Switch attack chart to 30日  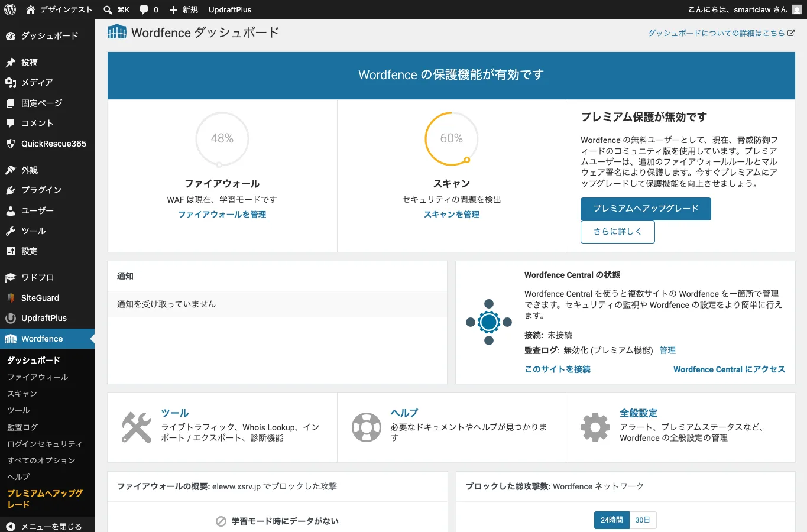coord(643,520)
